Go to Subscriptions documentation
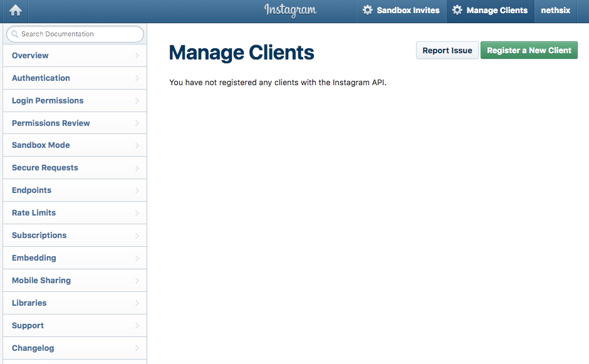The width and height of the screenshot is (589, 364). point(75,236)
